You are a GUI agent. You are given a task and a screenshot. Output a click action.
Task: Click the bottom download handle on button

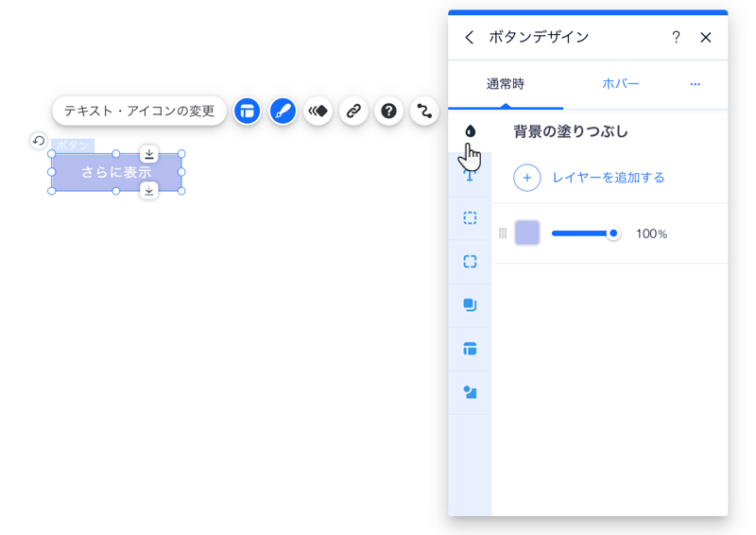point(149,191)
